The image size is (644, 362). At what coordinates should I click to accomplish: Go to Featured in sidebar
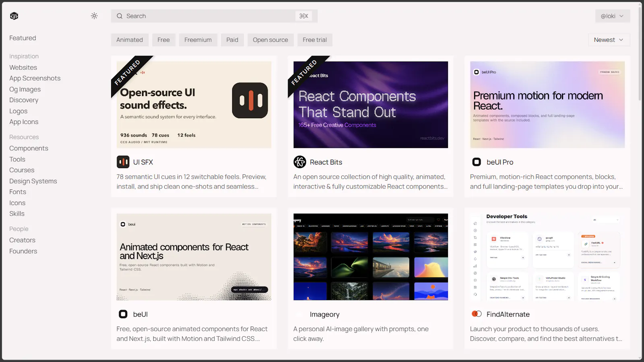tap(23, 38)
